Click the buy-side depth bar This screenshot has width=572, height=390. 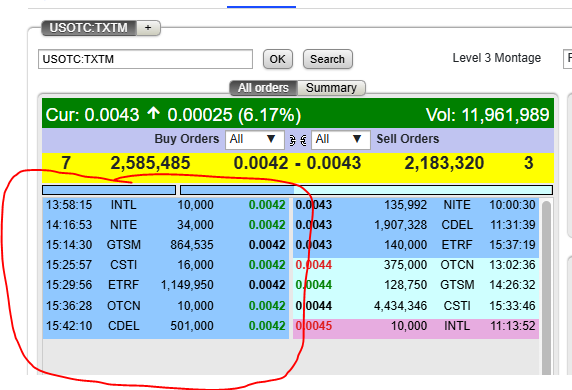(x=109, y=190)
